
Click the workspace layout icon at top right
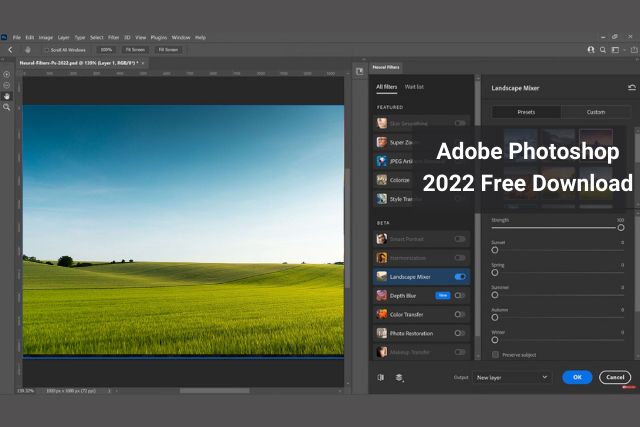(615, 50)
